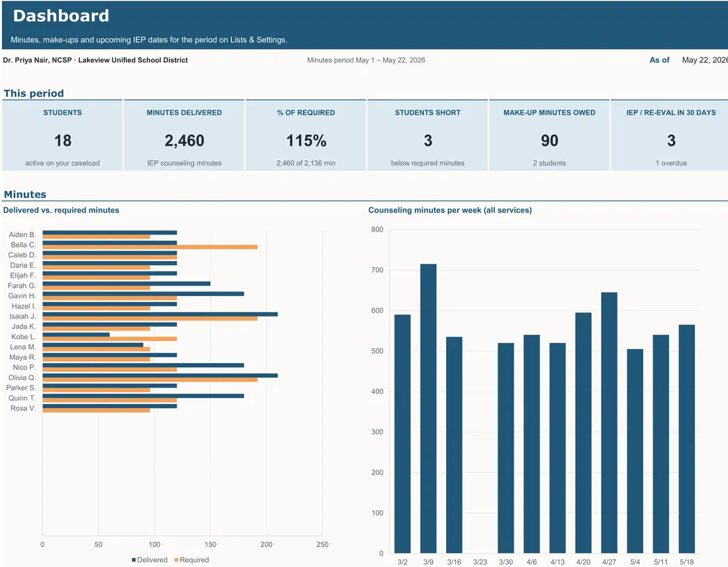
Task: Click the Dr. Priya Nair, NCSP name line
Action: 95,60
